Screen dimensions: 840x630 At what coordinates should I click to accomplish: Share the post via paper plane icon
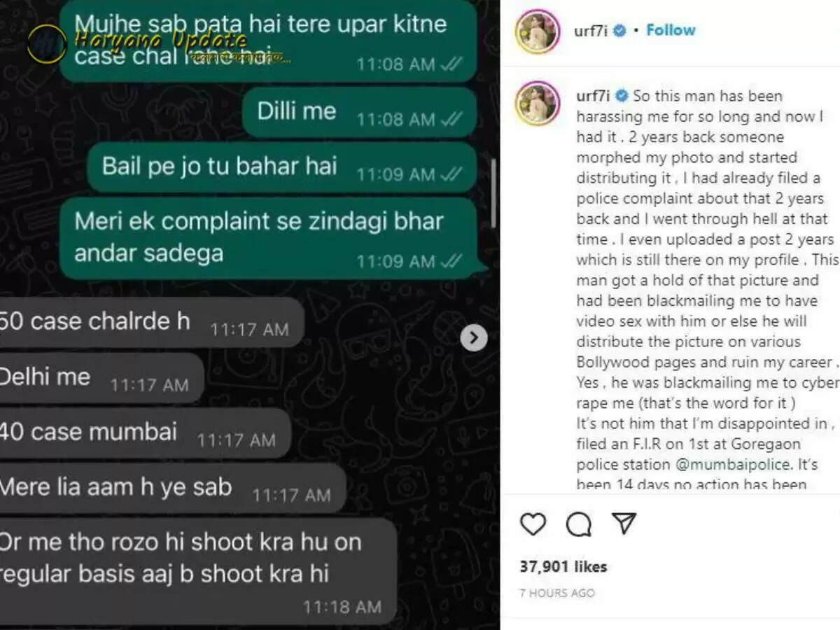tap(623, 523)
